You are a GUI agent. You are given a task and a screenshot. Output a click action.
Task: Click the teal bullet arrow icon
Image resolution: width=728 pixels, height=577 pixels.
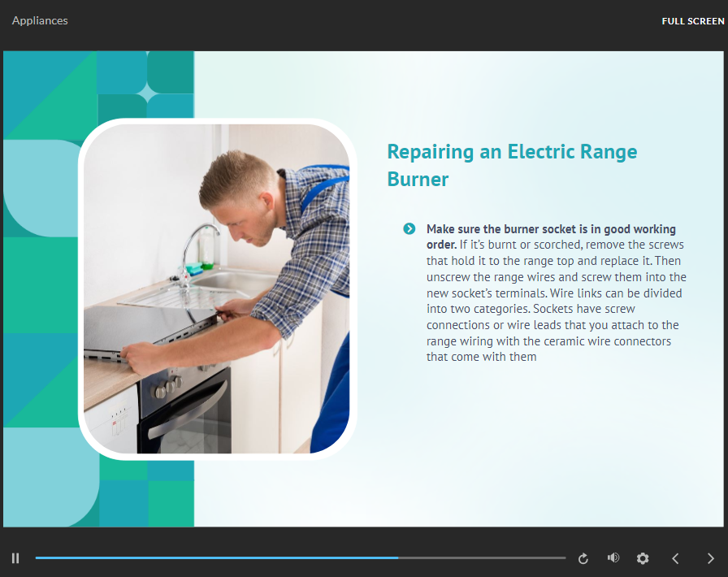[409, 228]
